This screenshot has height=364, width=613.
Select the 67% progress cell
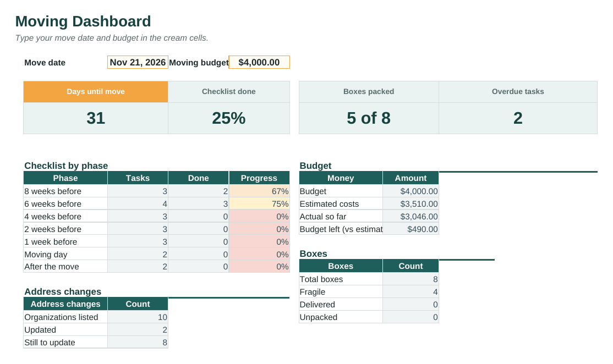coord(259,191)
